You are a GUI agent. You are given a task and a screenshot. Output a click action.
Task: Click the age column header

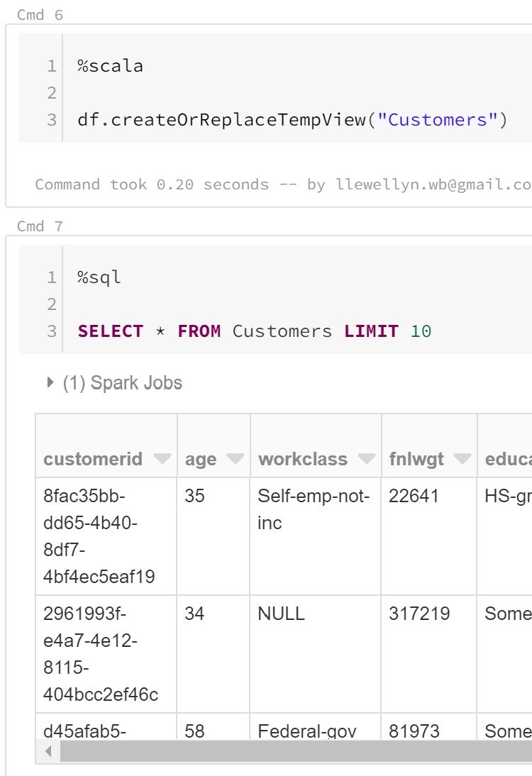coord(201,459)
